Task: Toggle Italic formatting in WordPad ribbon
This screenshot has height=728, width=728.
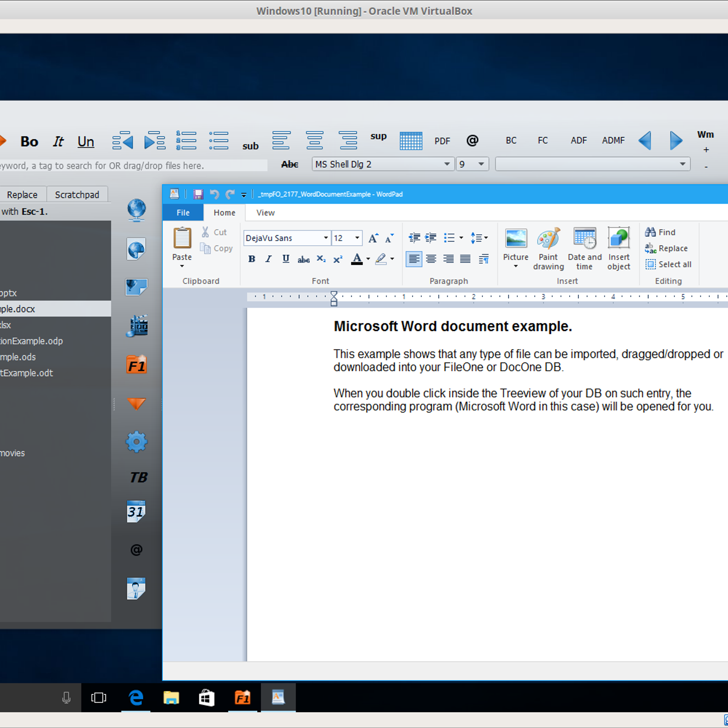Action: [x=268, y=259]
